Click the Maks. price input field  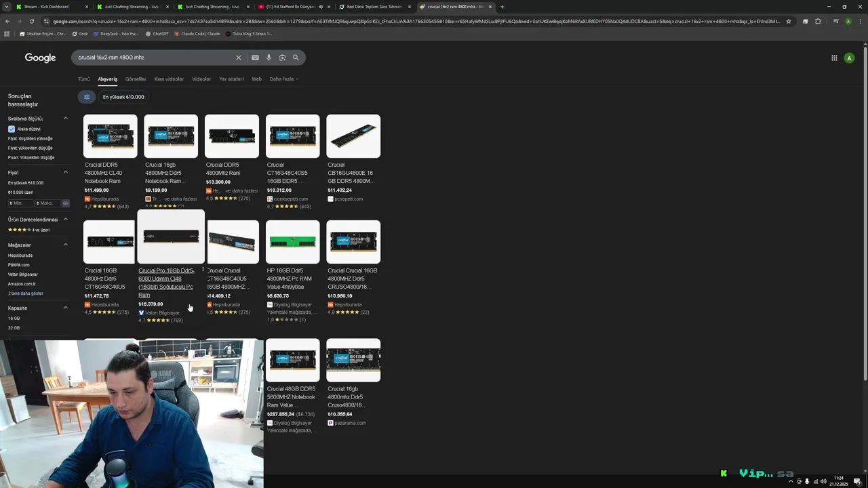click(47, 203)
